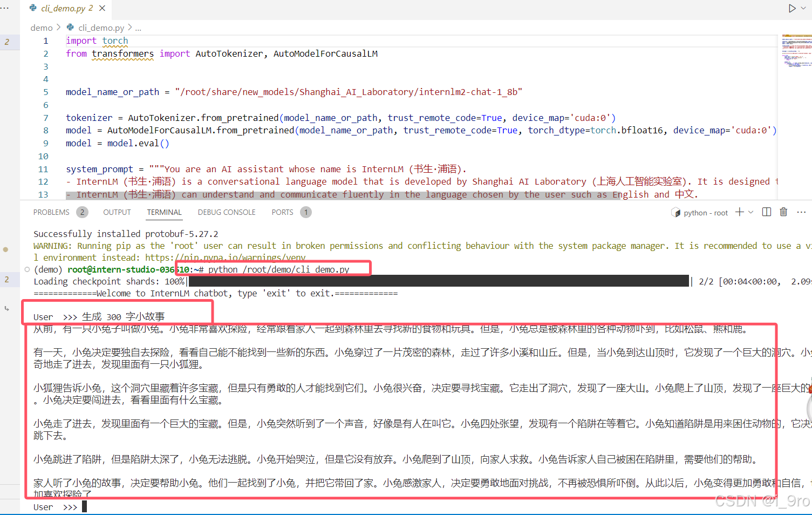Create a new terminal with plus icon
The image size is (812, 515).
(x=739, y=212)
